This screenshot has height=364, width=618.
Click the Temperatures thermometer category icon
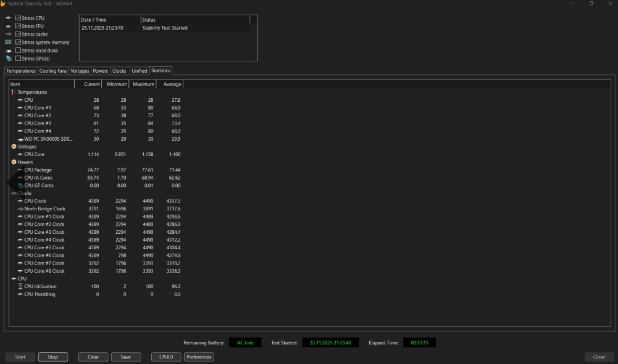[14, 92]
